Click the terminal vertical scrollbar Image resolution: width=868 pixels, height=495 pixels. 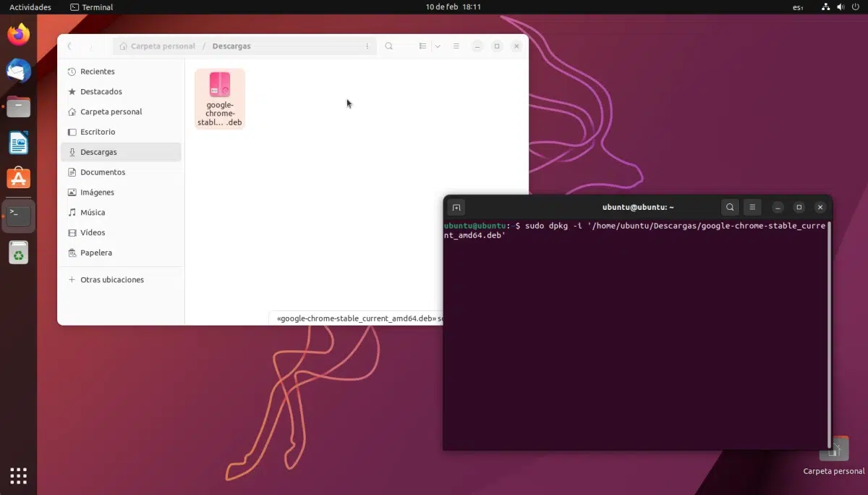(829, 333)
